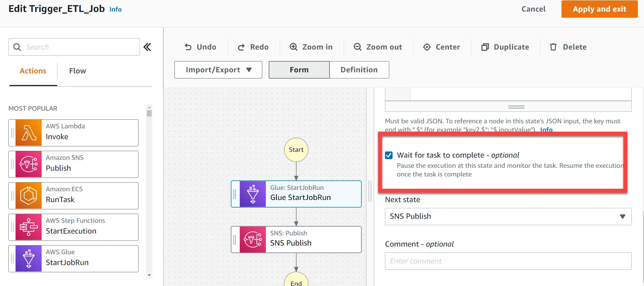
Task: Click the search magnifier icon
Action: coord(17,47)
